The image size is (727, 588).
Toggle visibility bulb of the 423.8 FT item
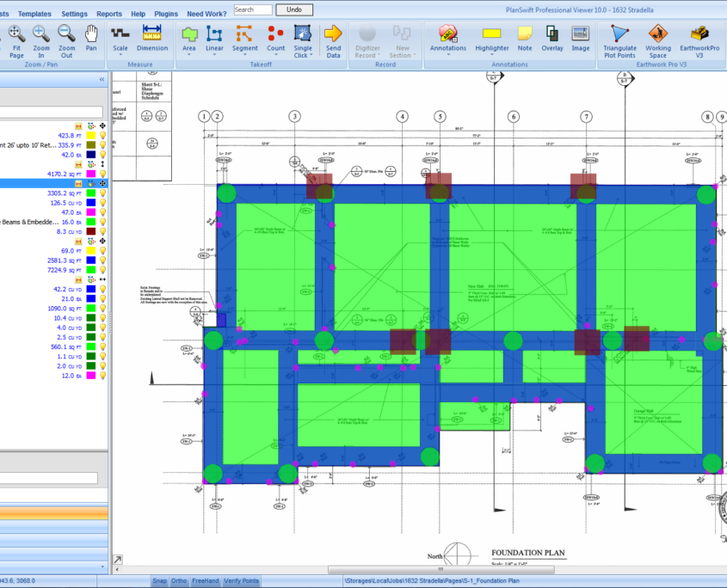[x=102, y=135]
